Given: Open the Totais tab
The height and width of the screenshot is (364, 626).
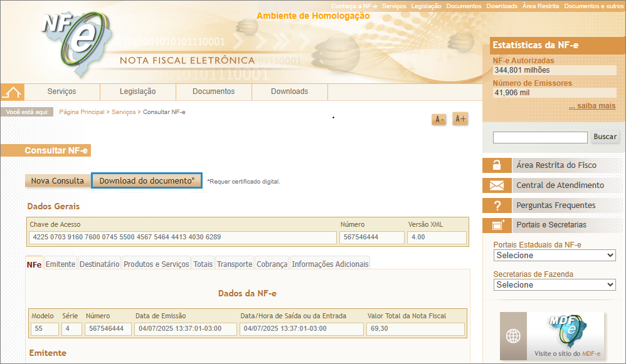Looking at the screenshot, I should 203,264.
